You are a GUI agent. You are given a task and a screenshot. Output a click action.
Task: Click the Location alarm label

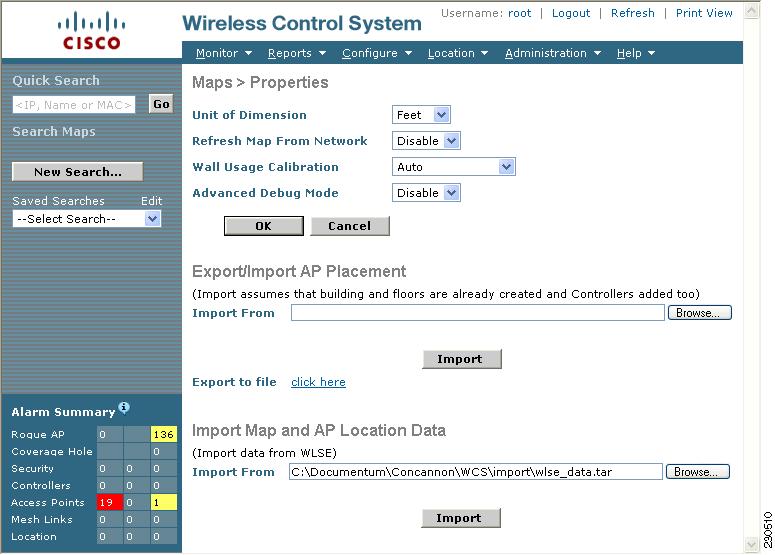click(x=34, y=537)
